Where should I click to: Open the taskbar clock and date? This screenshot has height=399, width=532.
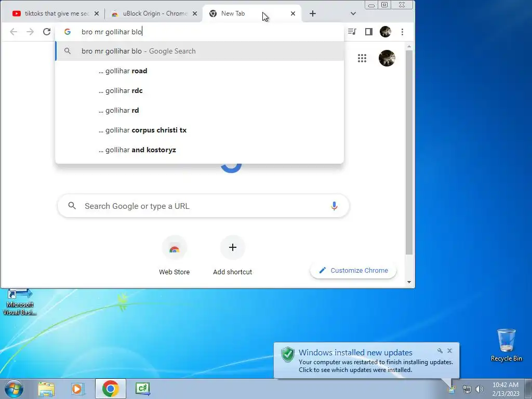(x=506, y=389)
